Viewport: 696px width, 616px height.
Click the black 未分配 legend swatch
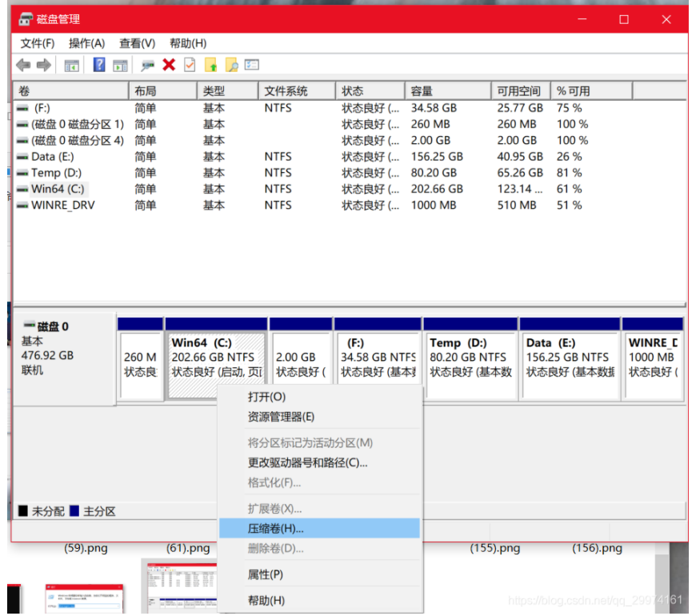[23, 511]
